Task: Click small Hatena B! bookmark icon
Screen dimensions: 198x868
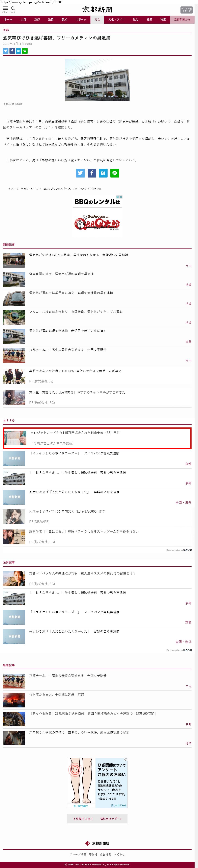Action: tap(18, 51)
